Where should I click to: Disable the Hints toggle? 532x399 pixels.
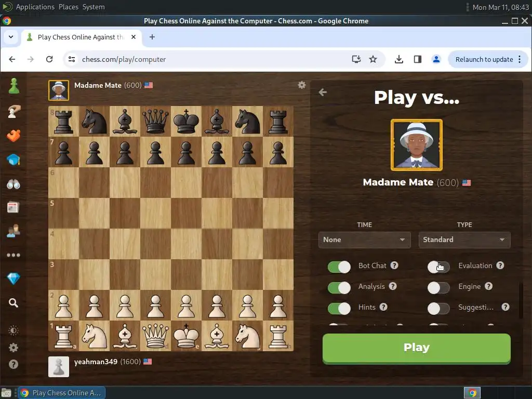339,309
